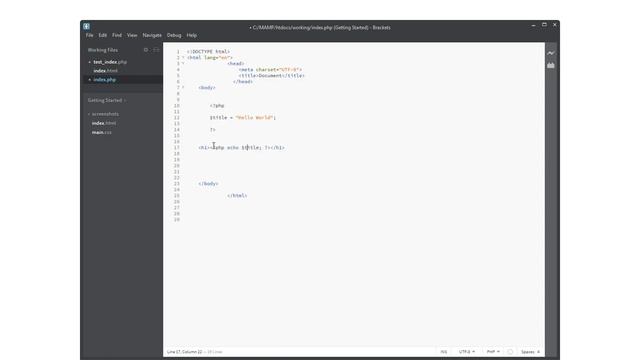The height and width of the screenshot is (360, 640).
Task: Open Working Files settings gear icon
Action: [x=146, y=50]
